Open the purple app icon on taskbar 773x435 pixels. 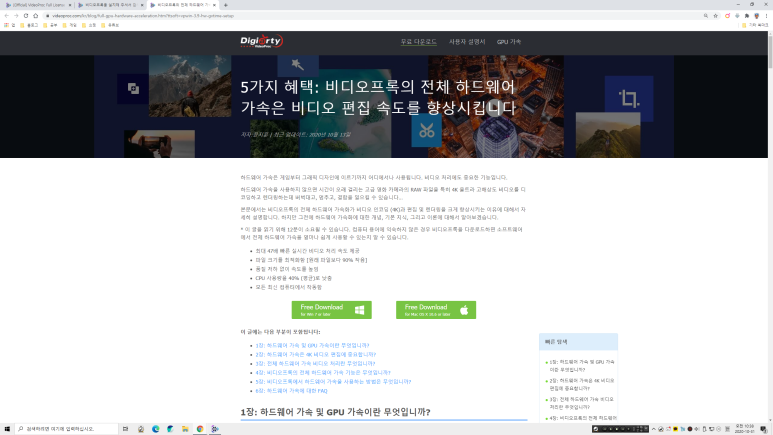215,429
